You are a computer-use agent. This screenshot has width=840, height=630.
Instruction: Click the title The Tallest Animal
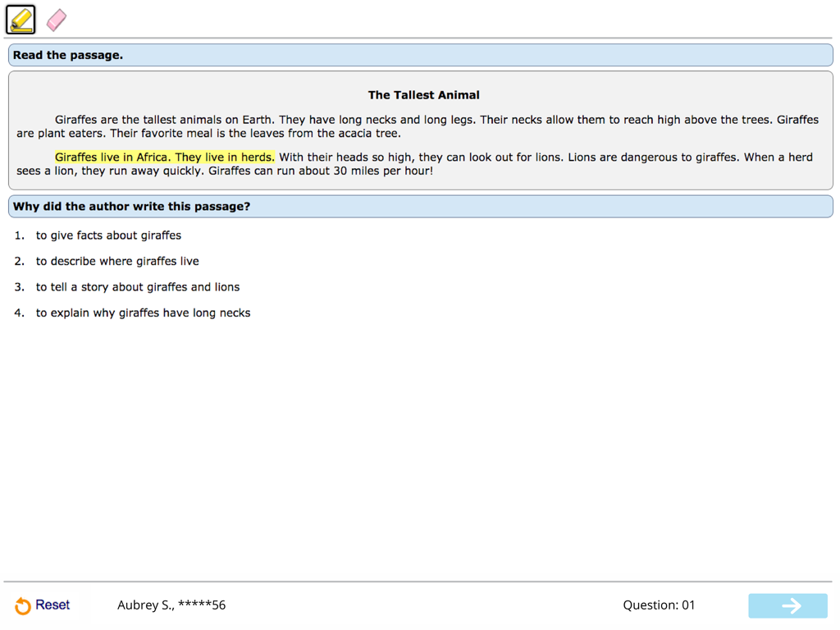tap(423, 94)
